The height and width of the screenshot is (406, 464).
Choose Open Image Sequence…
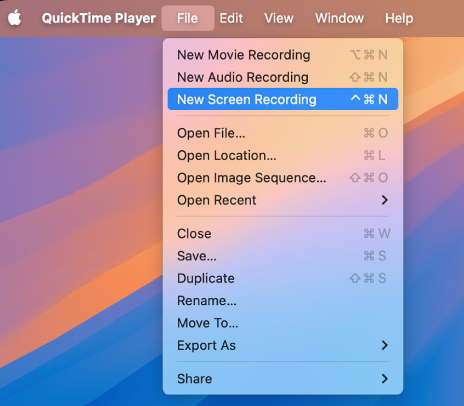coord(283,178)
